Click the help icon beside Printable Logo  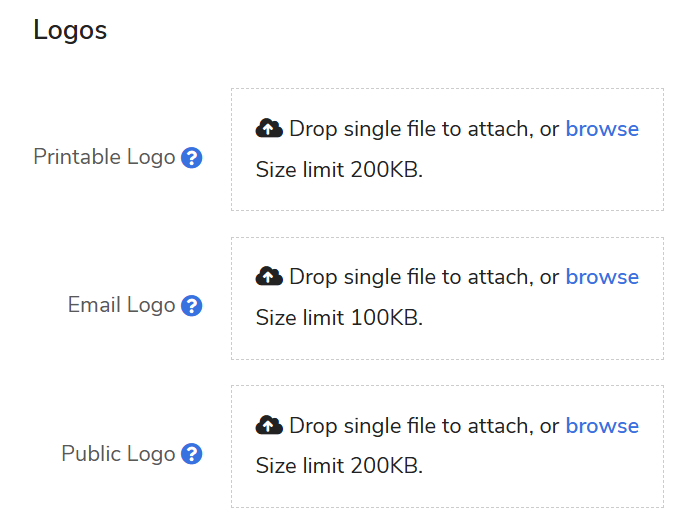point(192,158)
